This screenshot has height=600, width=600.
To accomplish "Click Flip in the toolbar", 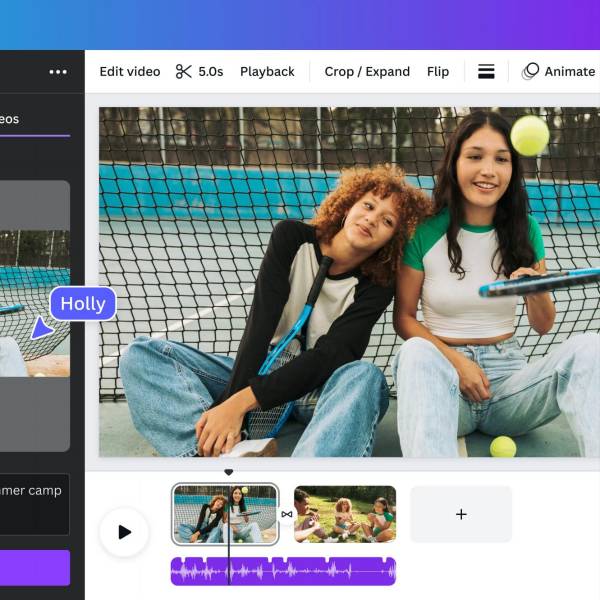I will click(438, 72).
